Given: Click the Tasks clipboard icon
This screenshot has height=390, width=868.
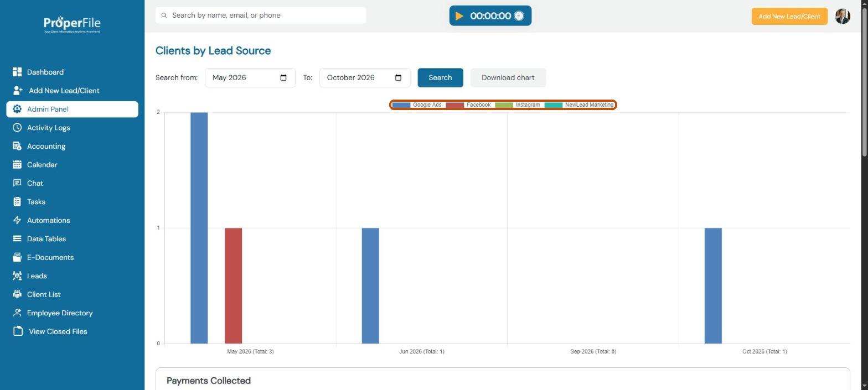Looking at the screenshot, I should pos(17,201).
